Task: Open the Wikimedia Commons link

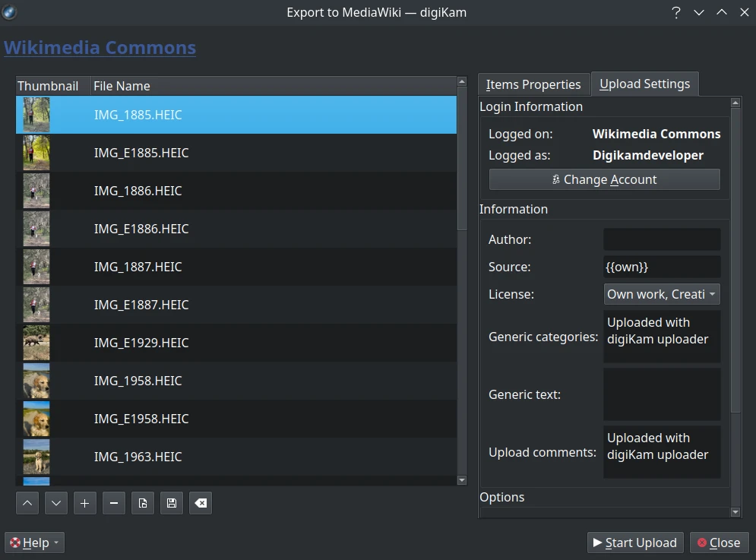Action: coord(100,47)
